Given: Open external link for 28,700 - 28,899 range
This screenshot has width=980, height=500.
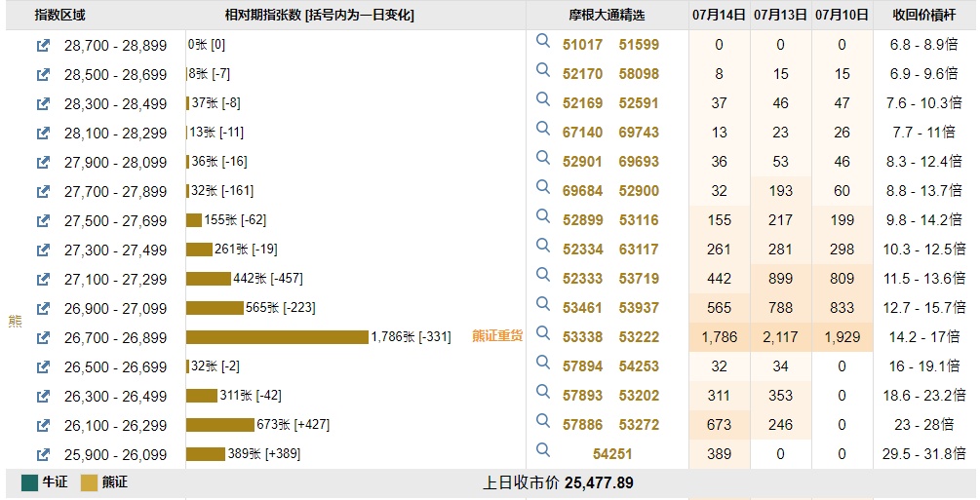Looking at the screenshot, I should pos(43,45).
